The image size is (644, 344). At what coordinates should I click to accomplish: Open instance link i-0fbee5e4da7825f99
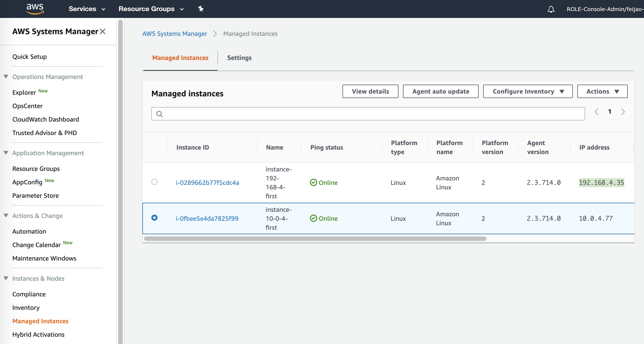(207, 219)
